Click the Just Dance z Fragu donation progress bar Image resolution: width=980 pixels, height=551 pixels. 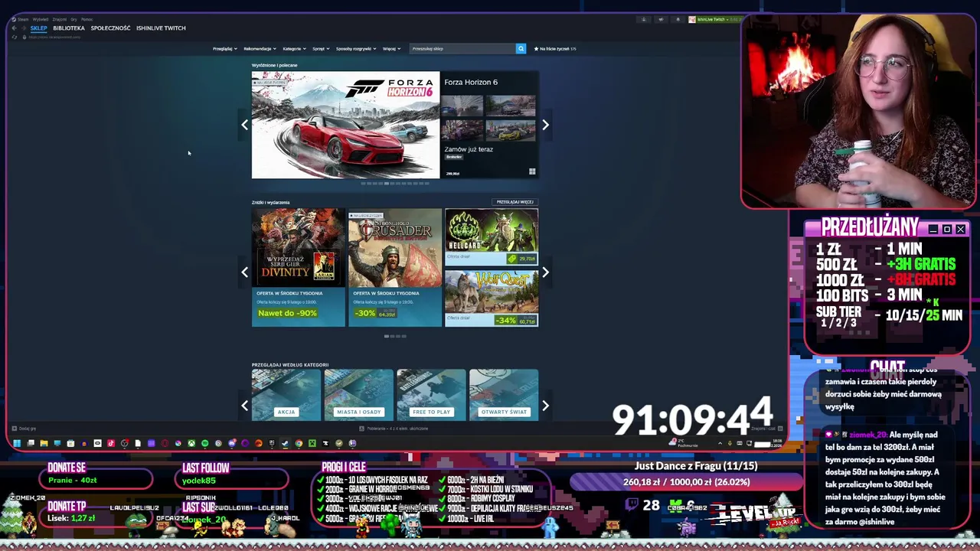(x=685, y=481)
